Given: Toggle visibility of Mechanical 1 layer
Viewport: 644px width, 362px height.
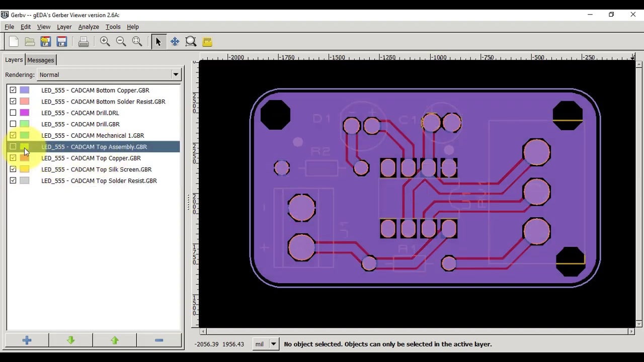Looking at the screenshot, I should point(13,135).
